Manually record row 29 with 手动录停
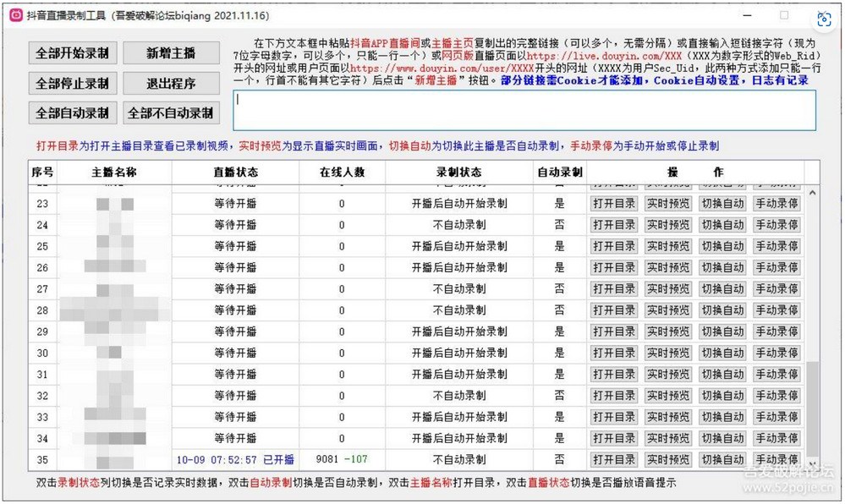 (x=776, y=331)
